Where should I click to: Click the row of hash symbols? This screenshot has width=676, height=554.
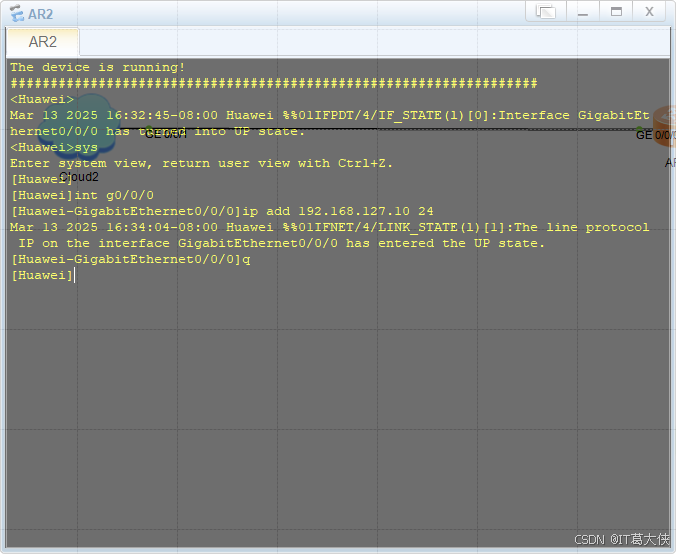pyautogui.click(x=274, y=83)
